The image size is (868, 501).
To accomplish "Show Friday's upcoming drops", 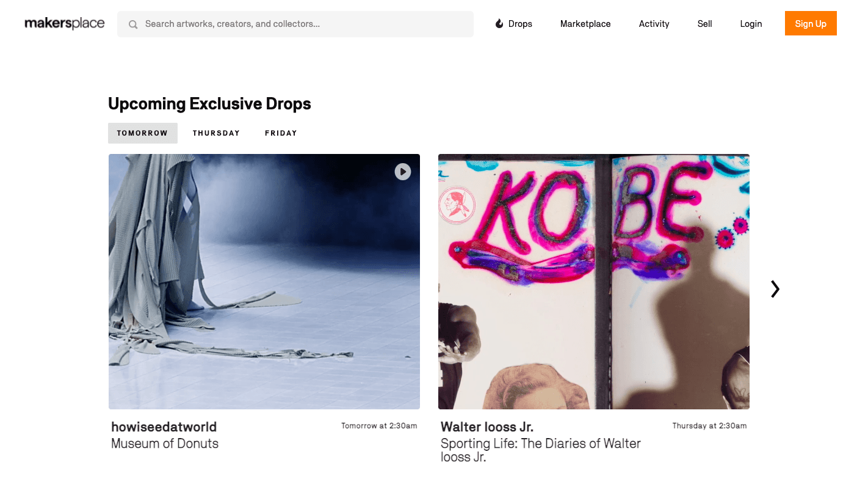I will click(281, 133).
